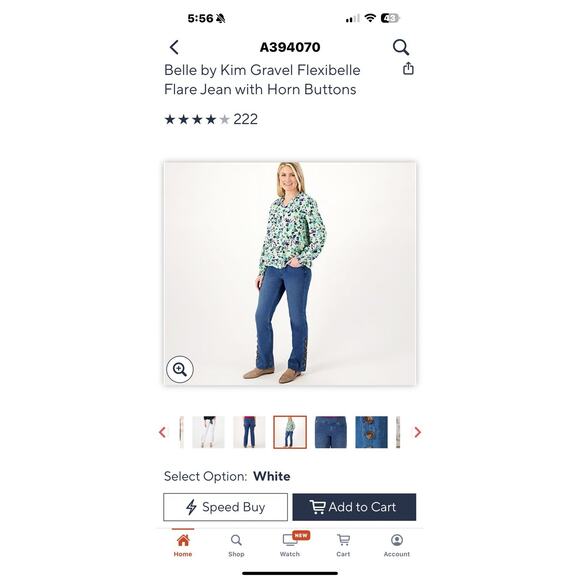Screen dimensions: 580x580
Task: Show more thumbnails with the right red arrow
Action: (x=418, y=432)
